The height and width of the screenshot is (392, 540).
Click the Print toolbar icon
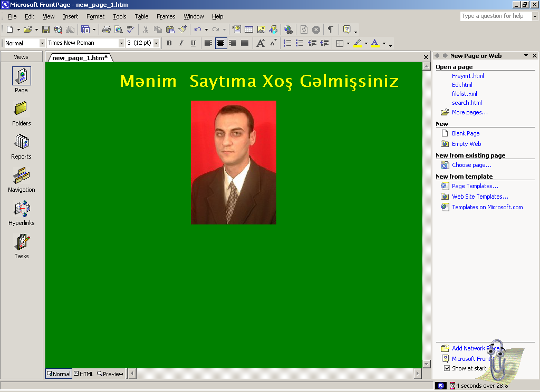coord(107,30)
